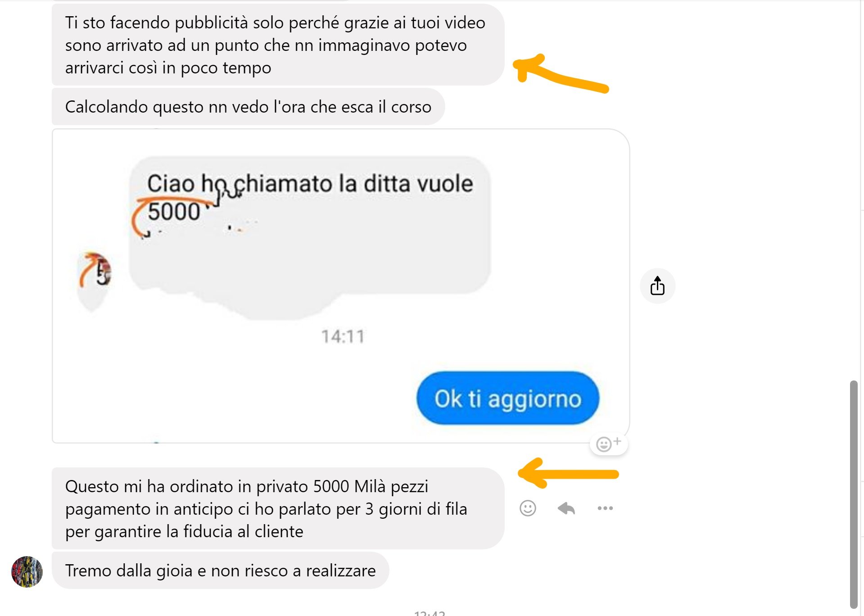Click the share icon beside the image
Viewport: 864px width, 616px height.
tap(657, 286)
